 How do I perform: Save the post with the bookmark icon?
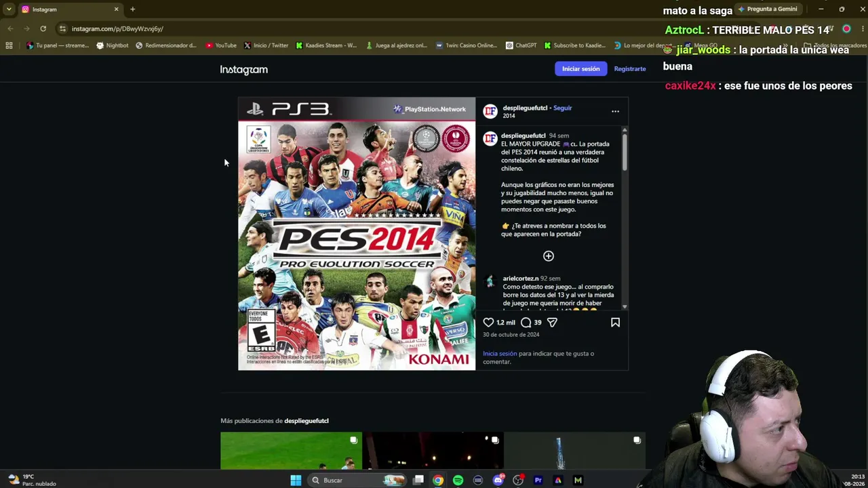click(615, 323)
